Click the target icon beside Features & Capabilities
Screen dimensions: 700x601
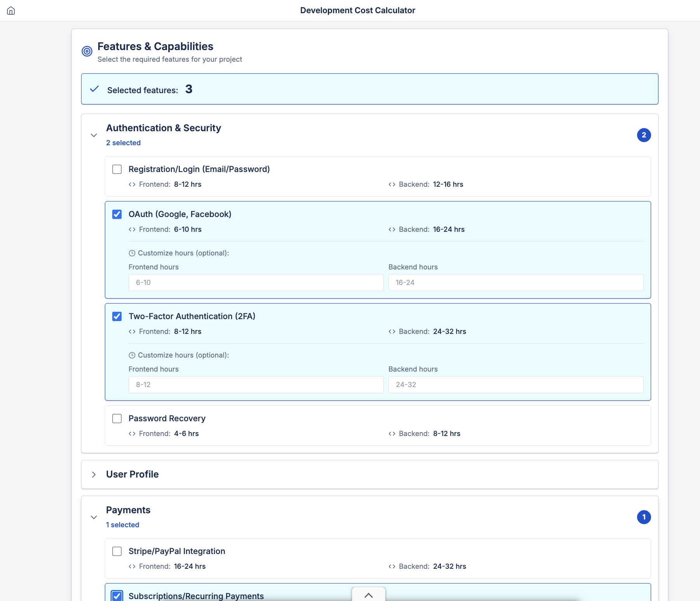point(87,51)
